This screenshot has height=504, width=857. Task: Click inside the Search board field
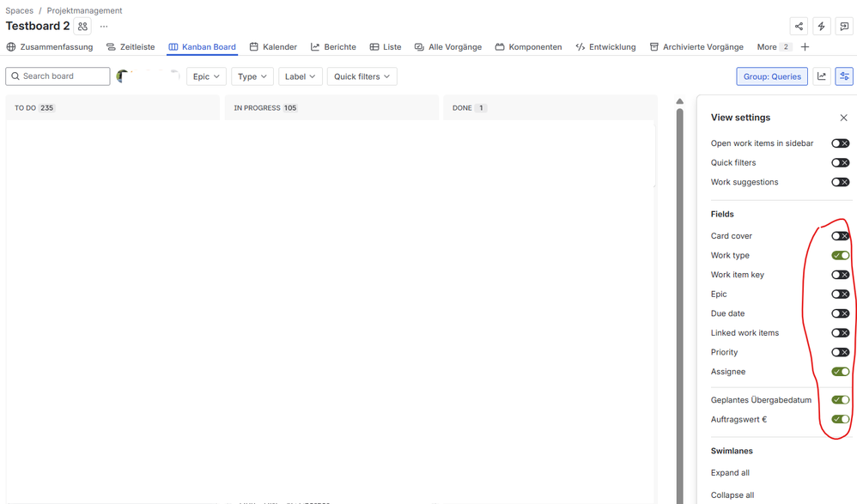[x=58, y=76]
